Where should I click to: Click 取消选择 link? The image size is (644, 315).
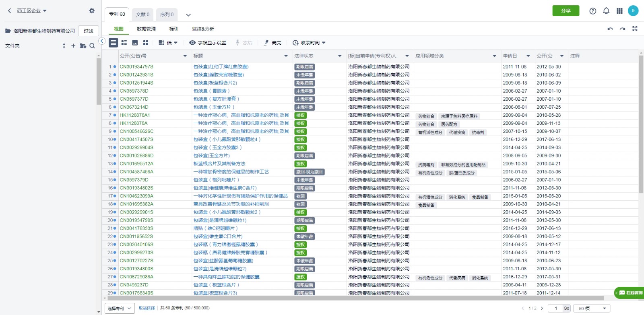point(147,308)
